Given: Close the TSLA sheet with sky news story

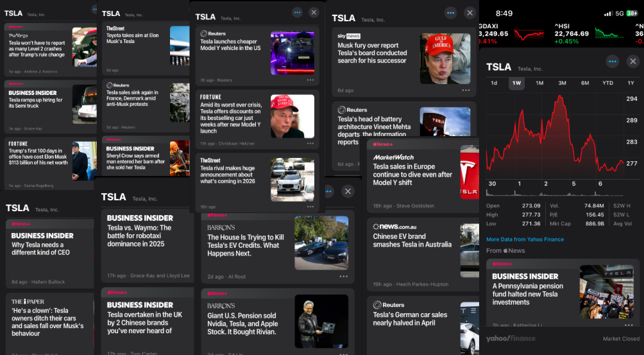Looking at the screenshot, I should [470, 13].
